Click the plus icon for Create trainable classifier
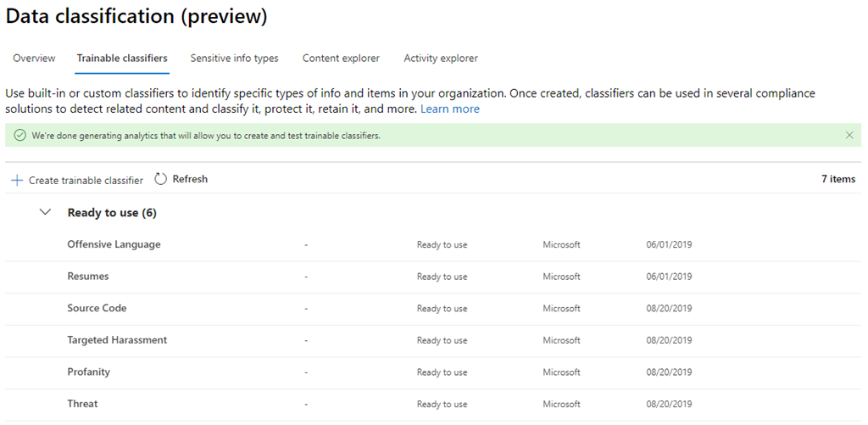Image resolution: width=868 pixels, height=425 pixels. [17, 181]
